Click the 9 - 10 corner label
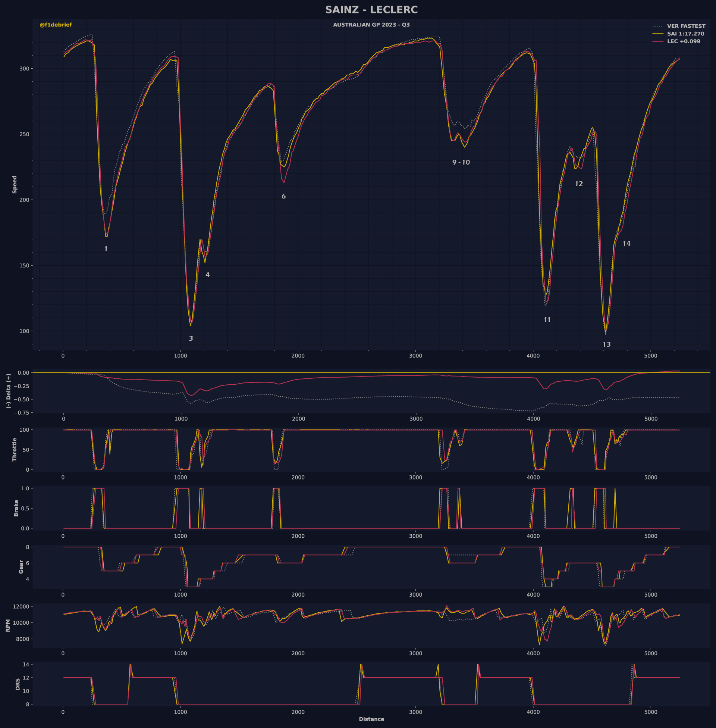This screenshot has height=728, width=716. [461, 163]
